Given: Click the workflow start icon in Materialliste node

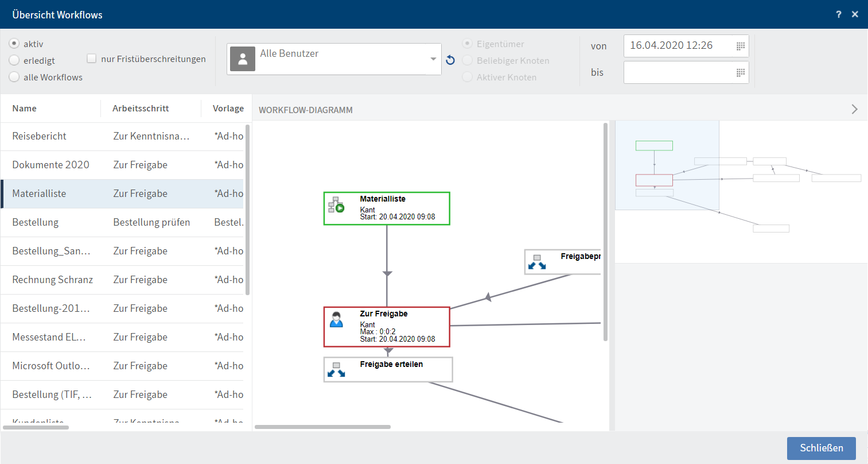Looking at the screenshot, I should (336, 204).
